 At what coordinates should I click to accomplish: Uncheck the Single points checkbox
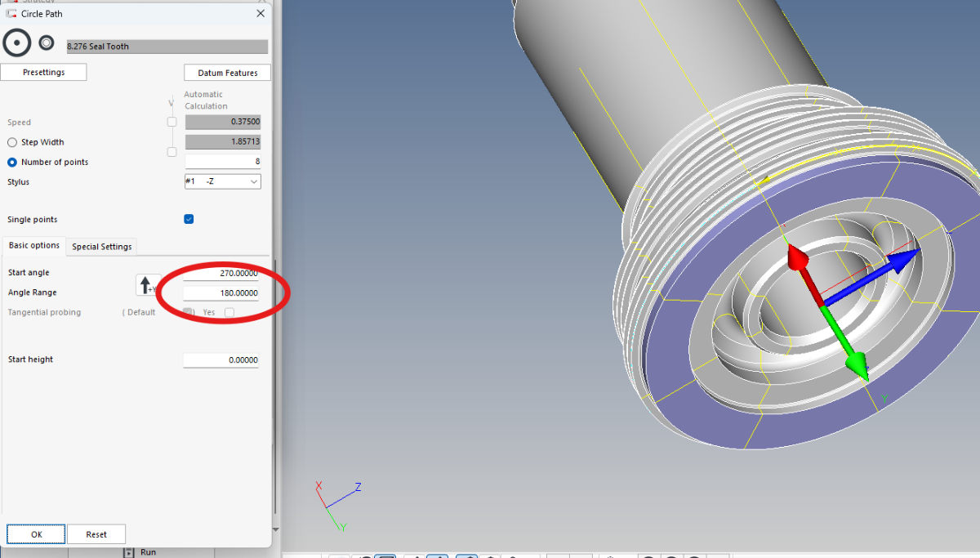[189, 219]
